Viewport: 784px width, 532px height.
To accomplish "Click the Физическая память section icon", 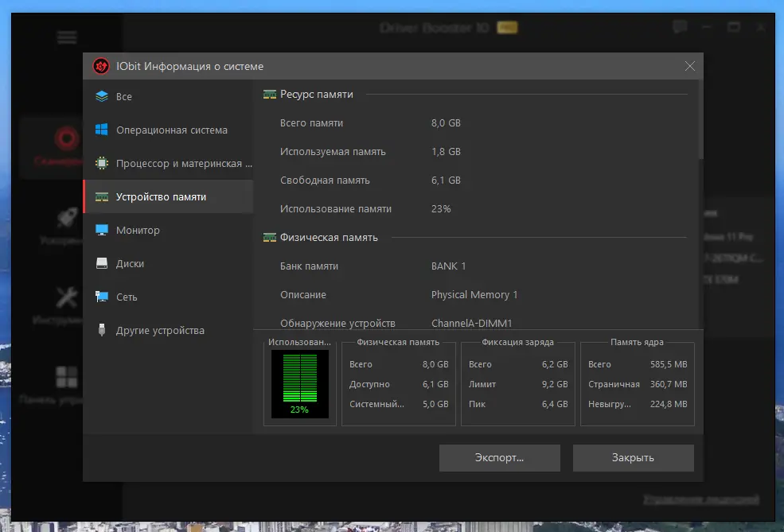I will (270, 237).
